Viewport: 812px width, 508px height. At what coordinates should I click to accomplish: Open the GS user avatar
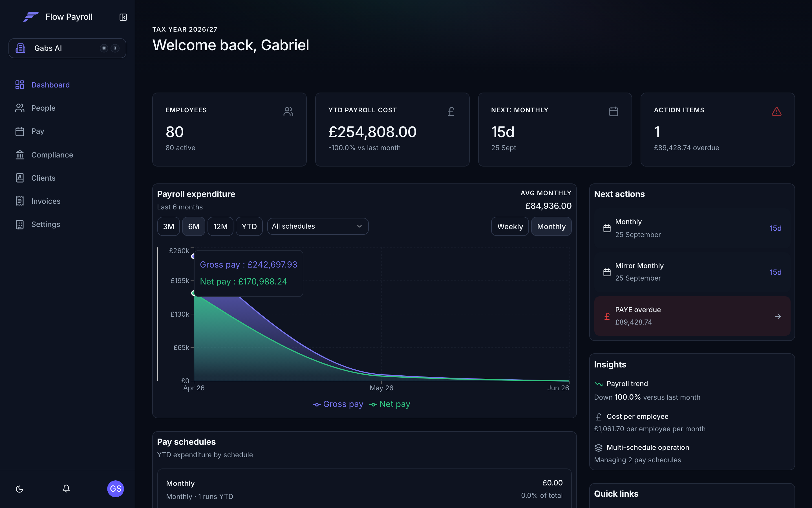(x=115, y=489)
